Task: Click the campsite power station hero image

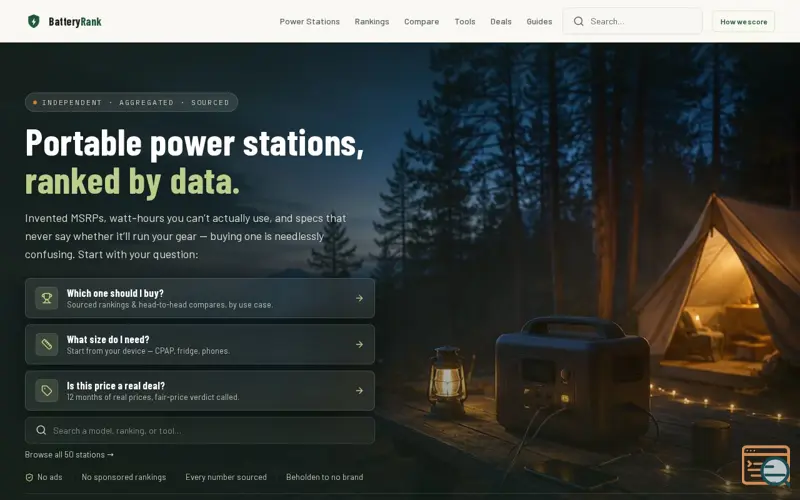Action: pyautogui.click(x=587, y=270)
